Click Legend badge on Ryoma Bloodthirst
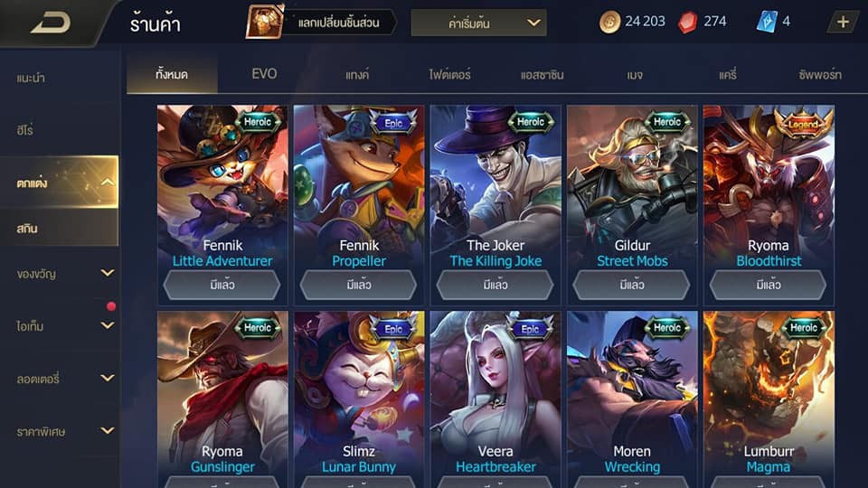 coord(803,124)
